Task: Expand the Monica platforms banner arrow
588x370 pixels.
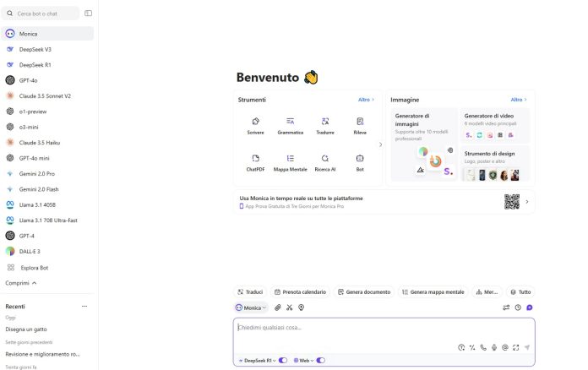Action: pyautogui.click(x=527, y=202)
